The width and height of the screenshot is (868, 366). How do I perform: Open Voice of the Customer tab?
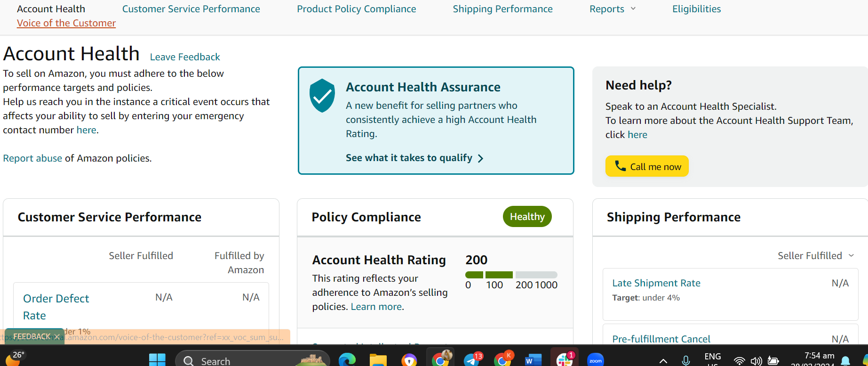coord(66,23)
